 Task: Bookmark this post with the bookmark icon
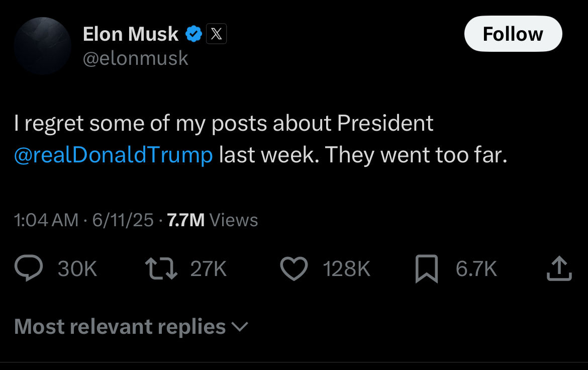(427, 269)
